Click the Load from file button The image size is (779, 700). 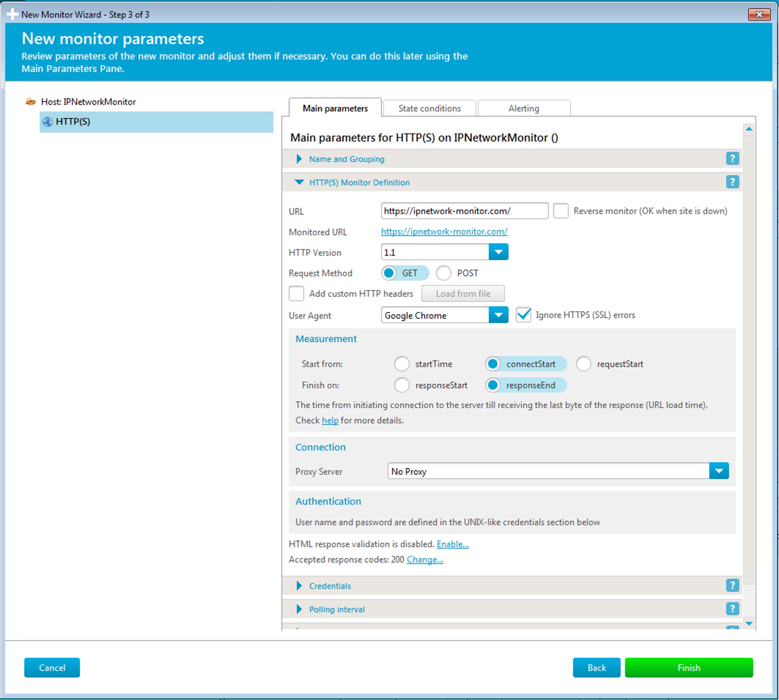[463, 294]
